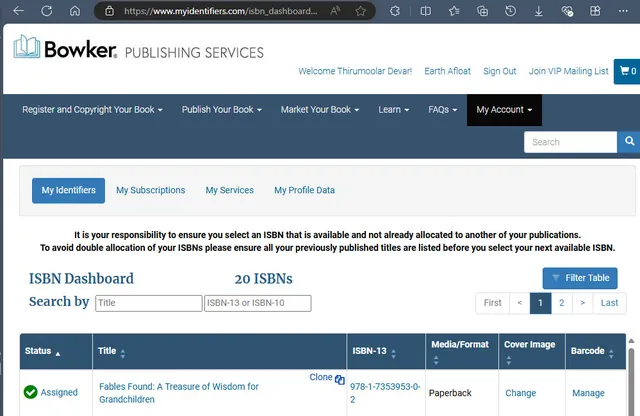The image size is (640, 416).
Task: Open the favorites list icon
Action: 454,11
